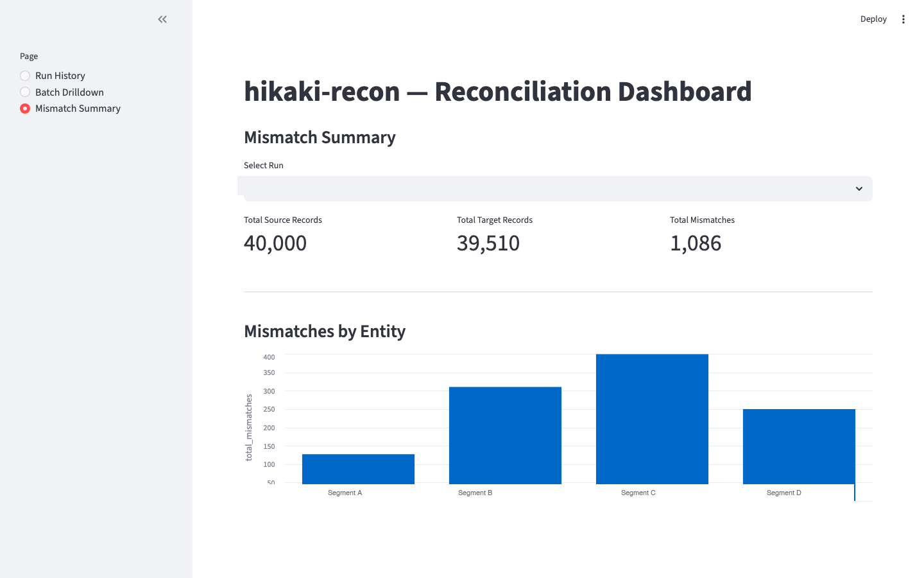Click the Segment D axis label

784,493
